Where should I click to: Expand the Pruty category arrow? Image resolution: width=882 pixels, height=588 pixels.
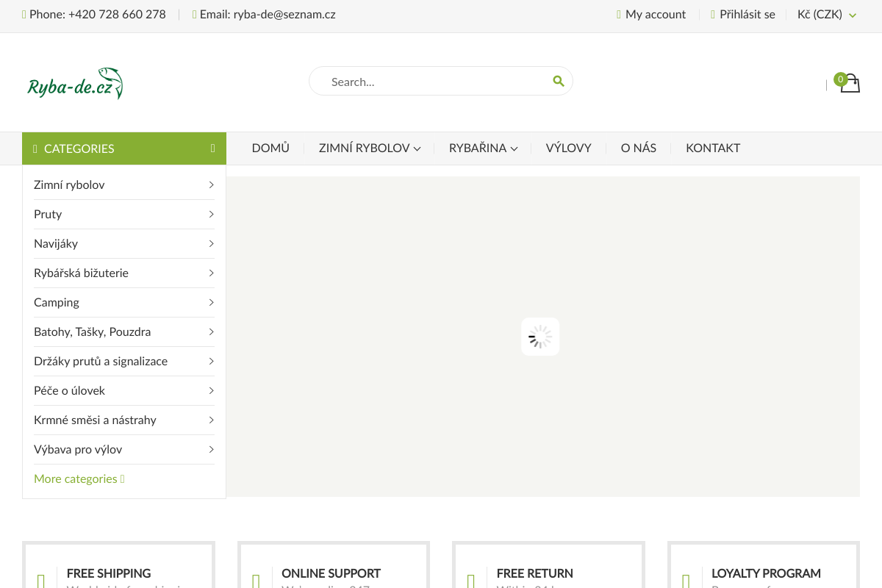tap(211, 215)
